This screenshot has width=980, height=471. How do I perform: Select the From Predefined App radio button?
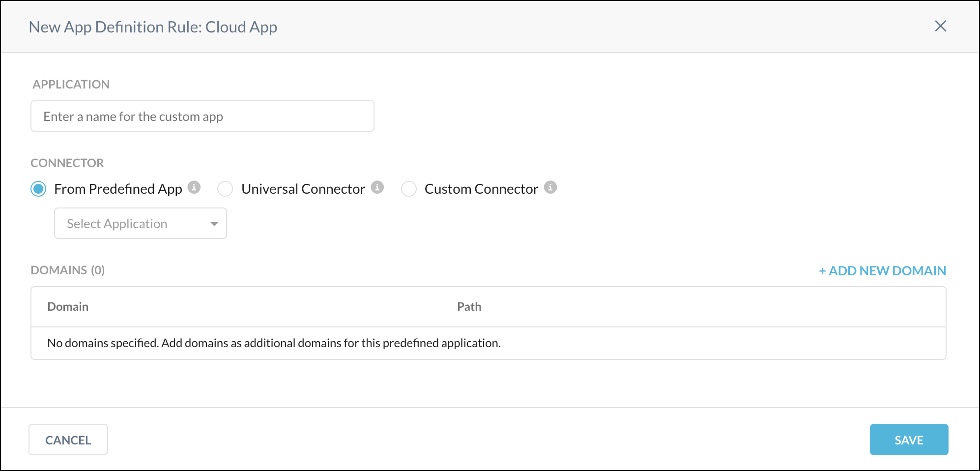(38, 189)
